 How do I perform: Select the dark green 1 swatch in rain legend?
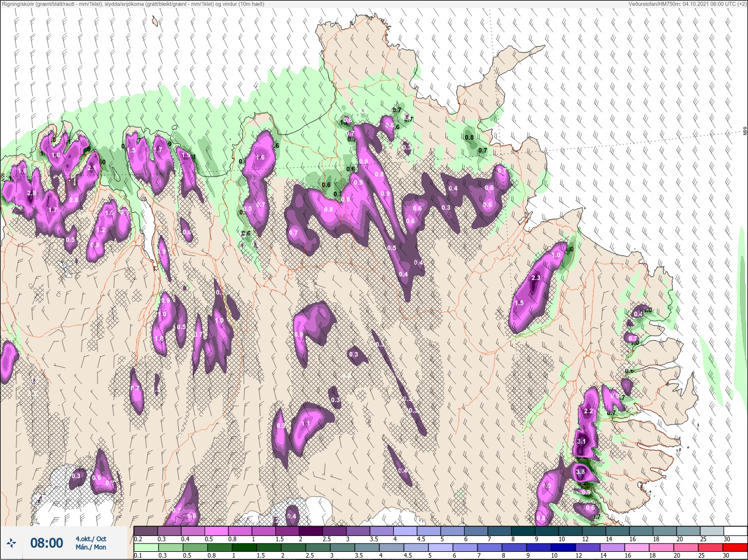[x=245, y=548]
